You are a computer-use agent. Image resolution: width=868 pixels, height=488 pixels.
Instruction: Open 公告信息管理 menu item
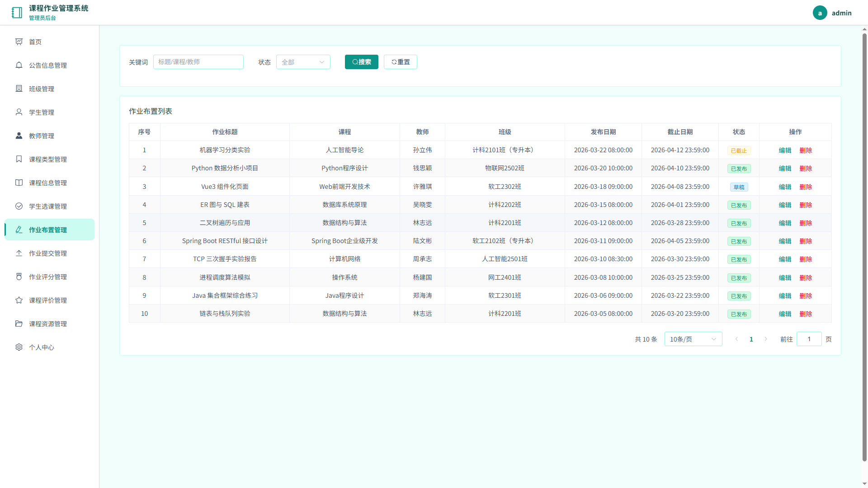50,65
